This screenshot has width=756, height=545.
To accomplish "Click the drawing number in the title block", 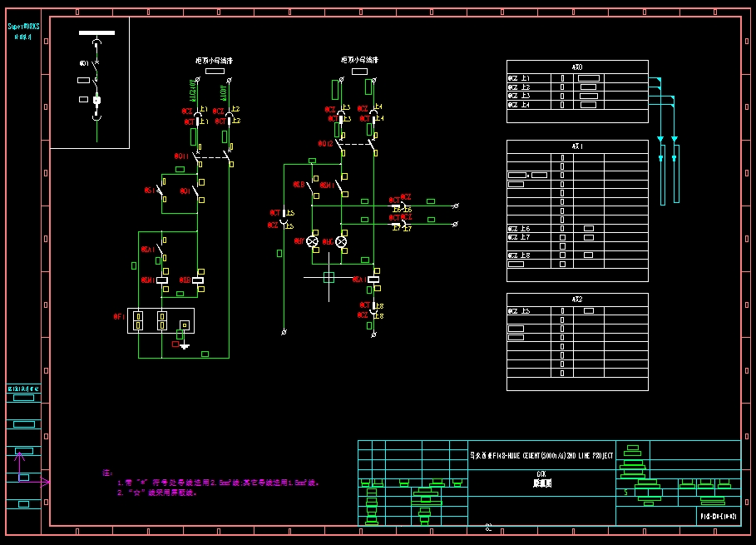I will 719,517.
